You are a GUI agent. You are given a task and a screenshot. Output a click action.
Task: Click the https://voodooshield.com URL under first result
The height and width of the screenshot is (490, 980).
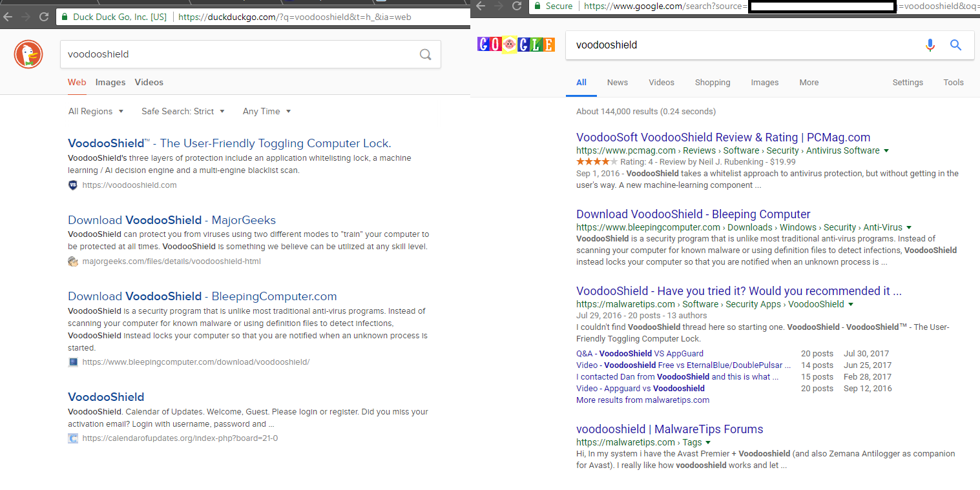[x=129, y=185]
